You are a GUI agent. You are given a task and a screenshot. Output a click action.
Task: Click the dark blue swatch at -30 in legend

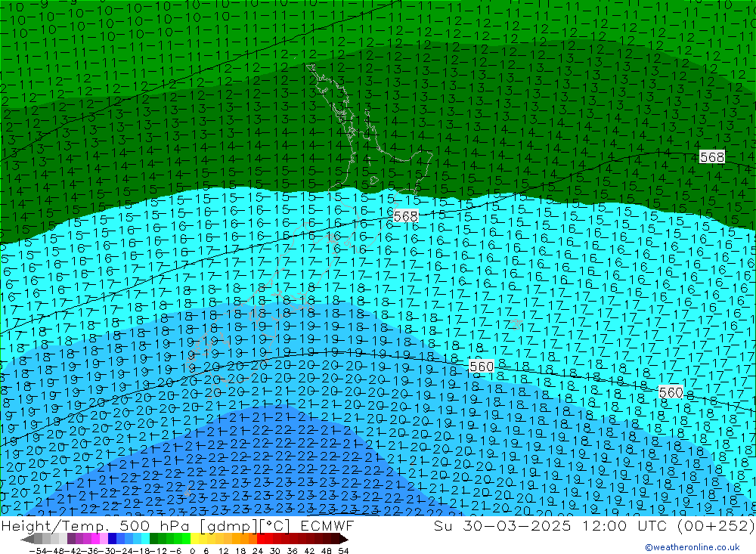pyautogui.click(x=112, y=538)
